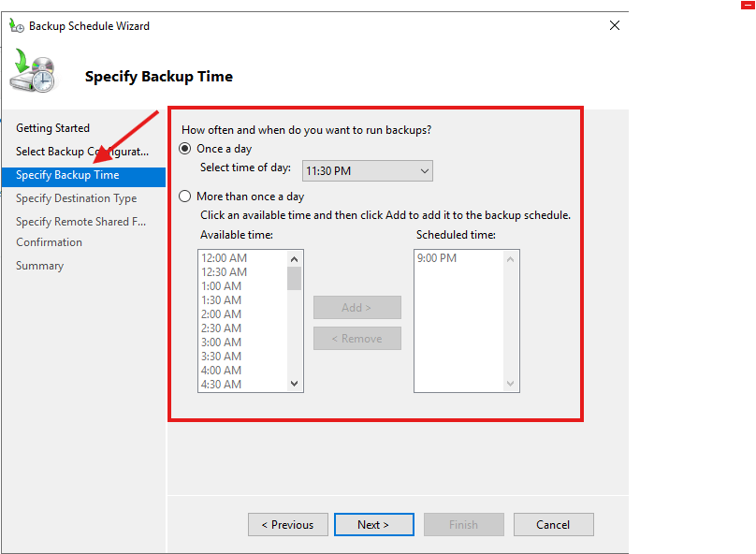Go to Select Backup Configuration step
The height and width of the screenshot is (554, 756).
[x=82, y=152]
